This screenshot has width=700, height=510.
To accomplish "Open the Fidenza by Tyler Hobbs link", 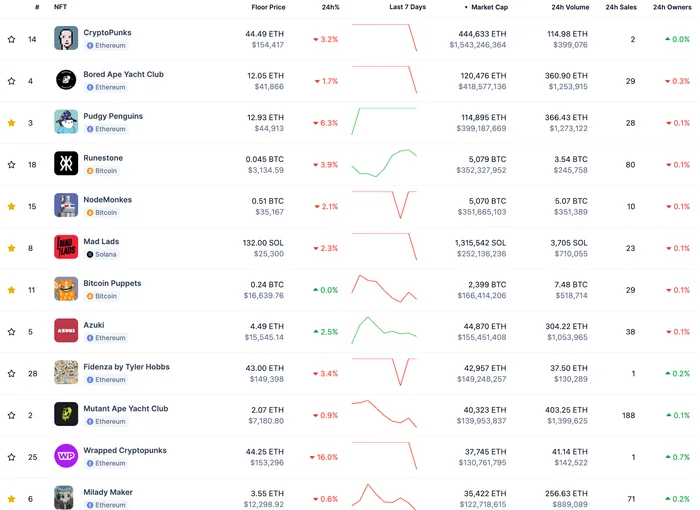I will pos(126,367).
